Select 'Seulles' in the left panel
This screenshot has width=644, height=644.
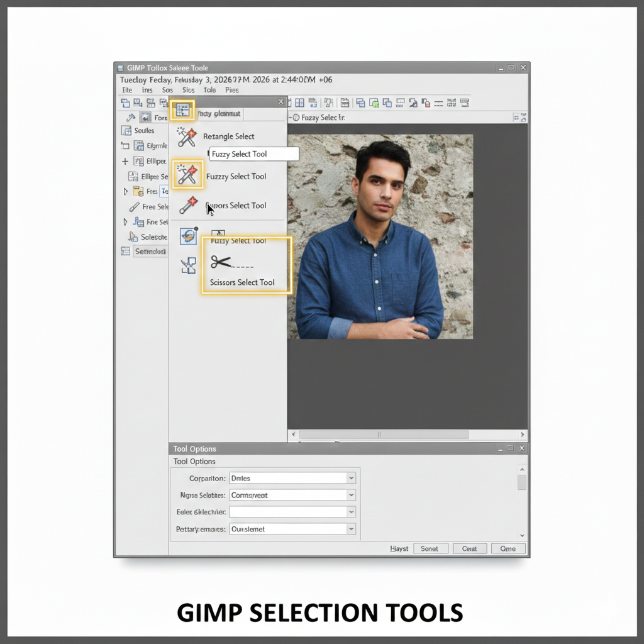point(144,131)
